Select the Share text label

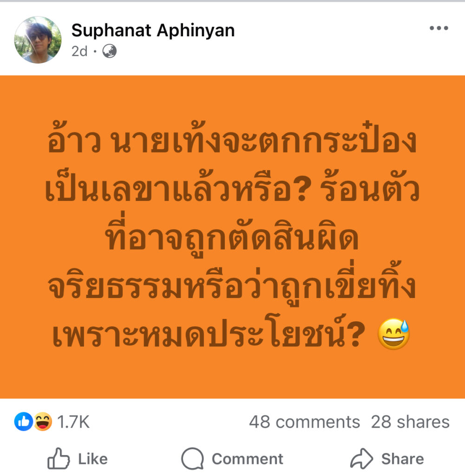[402, 459]
